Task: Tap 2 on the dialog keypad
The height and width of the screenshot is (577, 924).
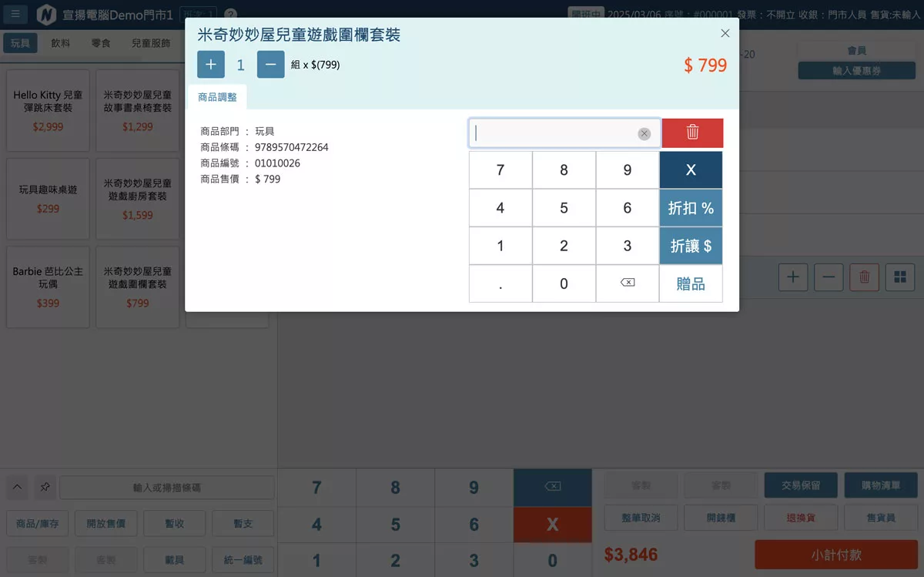Action: [564, 246]
